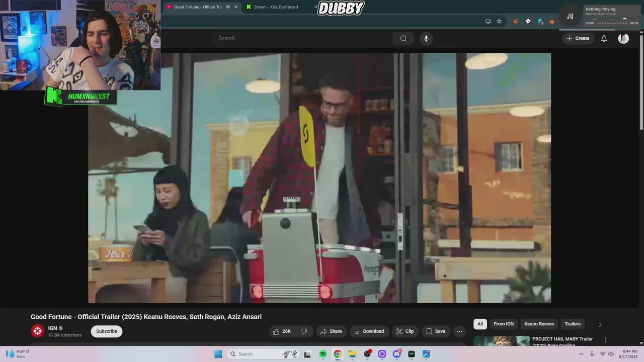Open Task View in taskbar

[x=307, y=354]
